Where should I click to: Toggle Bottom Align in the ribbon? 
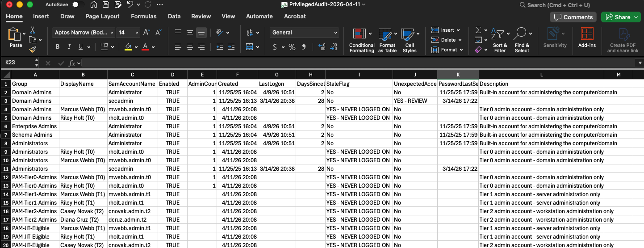201,33
